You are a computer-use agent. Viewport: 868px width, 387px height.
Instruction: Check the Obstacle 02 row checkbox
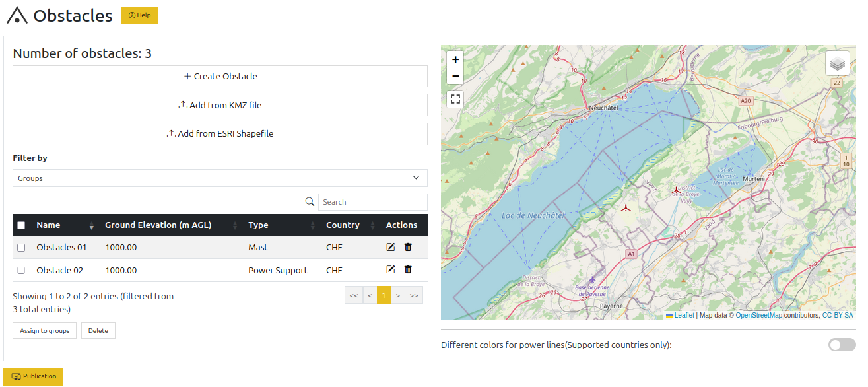coord(21,270)
